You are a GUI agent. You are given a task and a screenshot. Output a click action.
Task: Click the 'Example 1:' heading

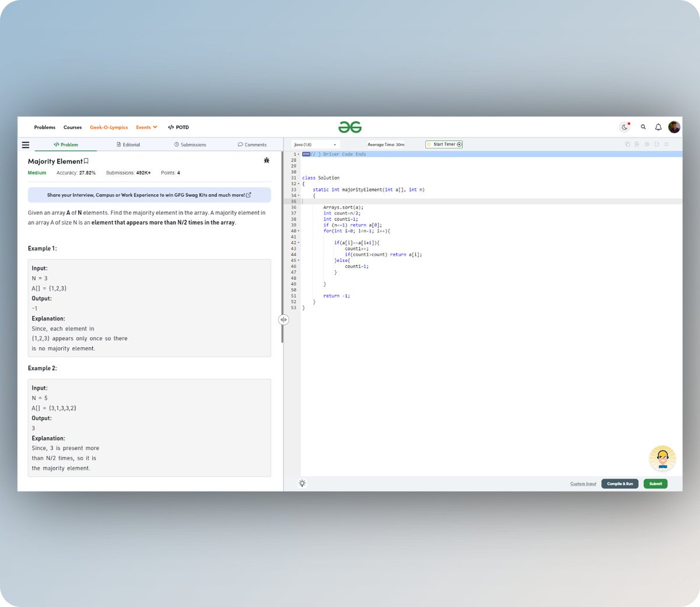pos(43,249)
